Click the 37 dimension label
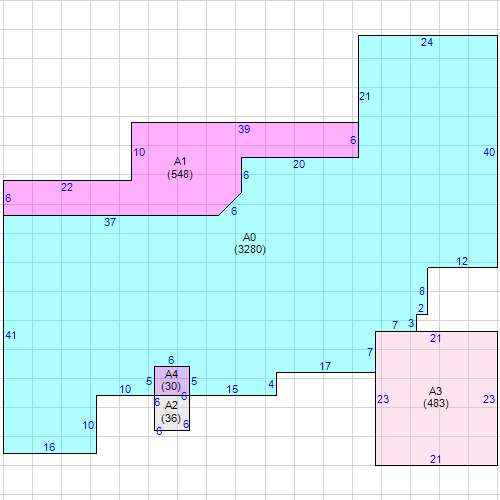500x500 pixels. 110,222
